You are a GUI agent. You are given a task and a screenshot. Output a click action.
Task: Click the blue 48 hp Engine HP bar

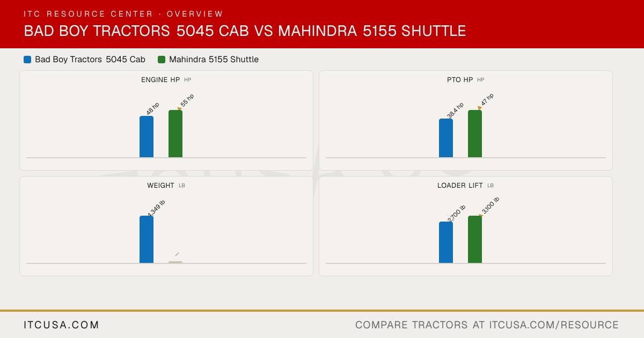pyautogui.click(x=147, y=137)
